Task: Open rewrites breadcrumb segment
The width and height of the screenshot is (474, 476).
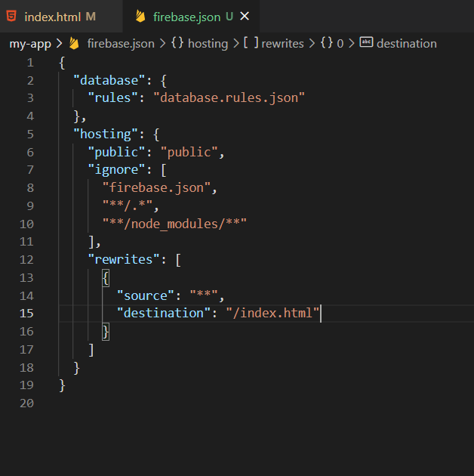Action: coord(282,44)
